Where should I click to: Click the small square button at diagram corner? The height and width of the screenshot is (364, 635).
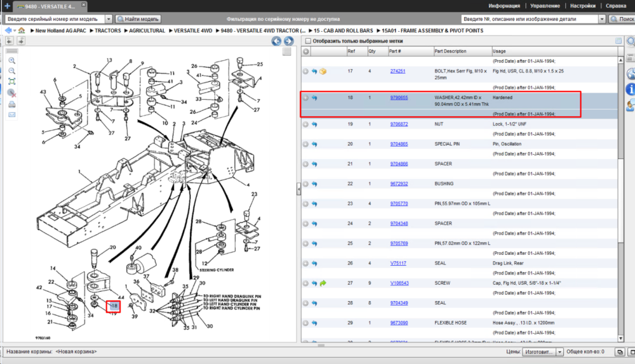click(287, 51)
